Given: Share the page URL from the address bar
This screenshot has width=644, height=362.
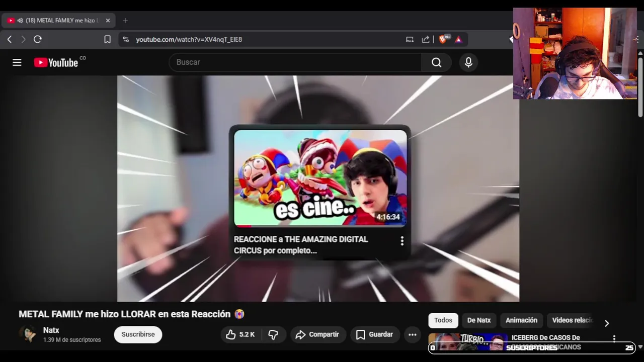Looking at the screenshot, I should [426, 39].
